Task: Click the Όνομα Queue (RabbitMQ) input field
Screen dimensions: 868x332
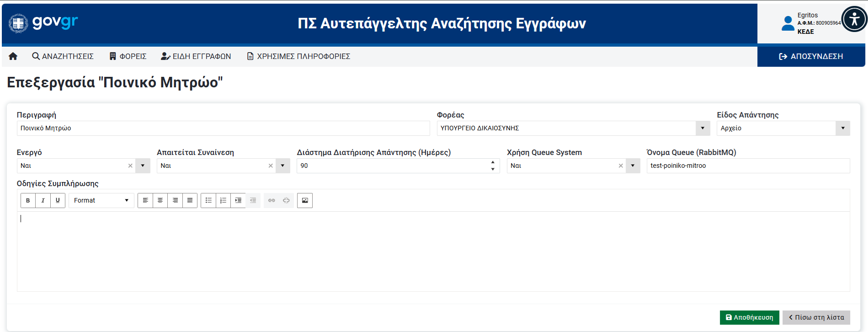Action: (748, 166)
